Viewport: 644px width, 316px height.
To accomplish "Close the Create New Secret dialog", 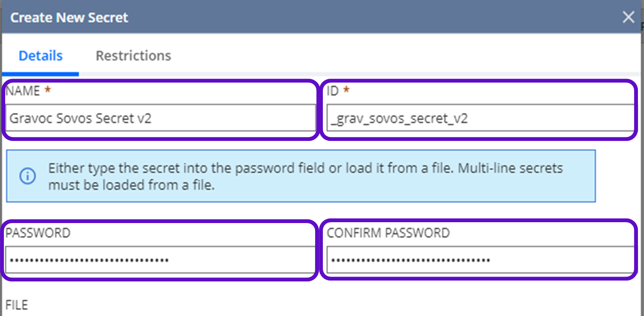I will coord(628,17).
